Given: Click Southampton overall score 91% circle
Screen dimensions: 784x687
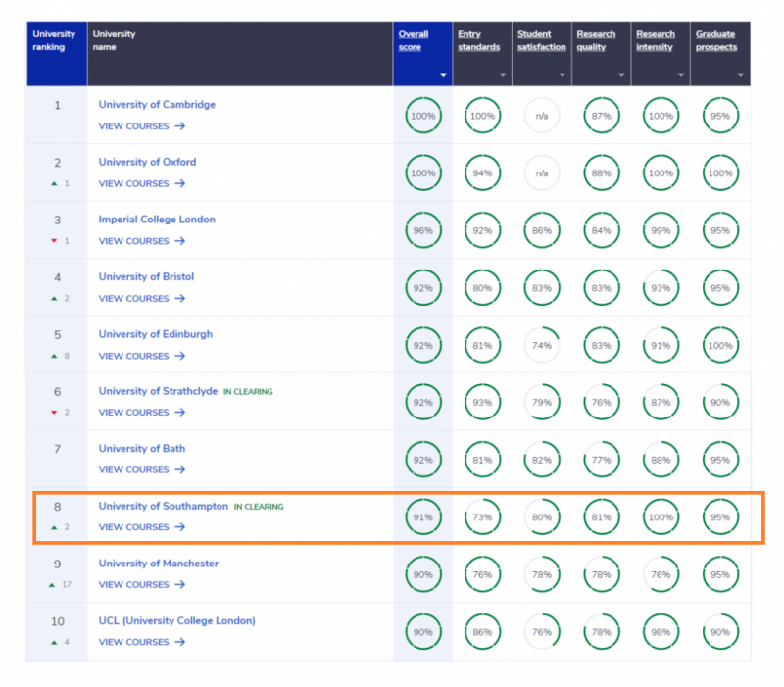Looking at the screenshot, I should (423, 517).
